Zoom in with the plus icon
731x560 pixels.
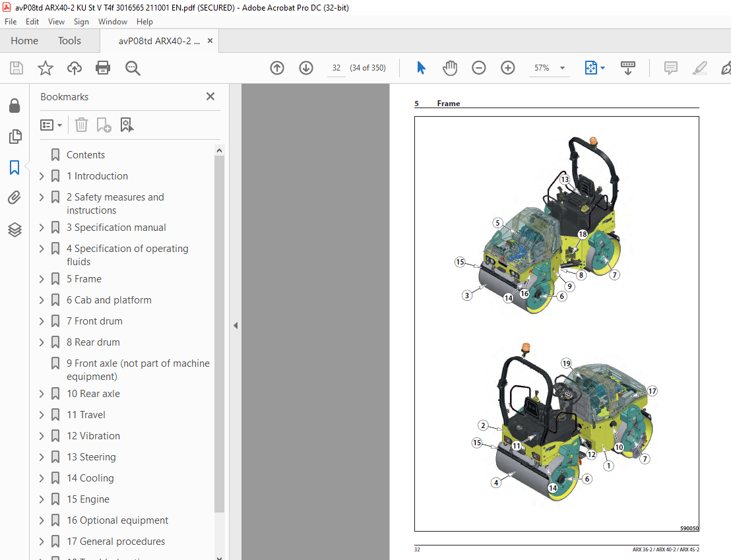(508, 68)
